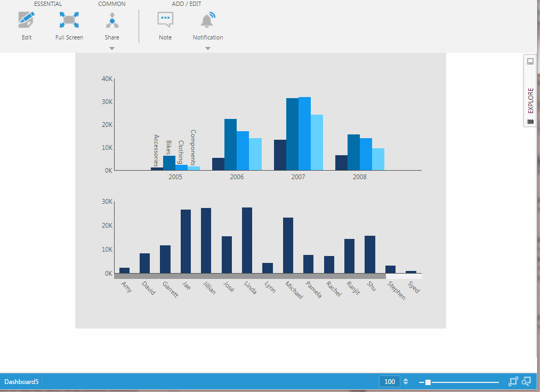Select the Jae bar in lower chart

[x=186, y=242]
